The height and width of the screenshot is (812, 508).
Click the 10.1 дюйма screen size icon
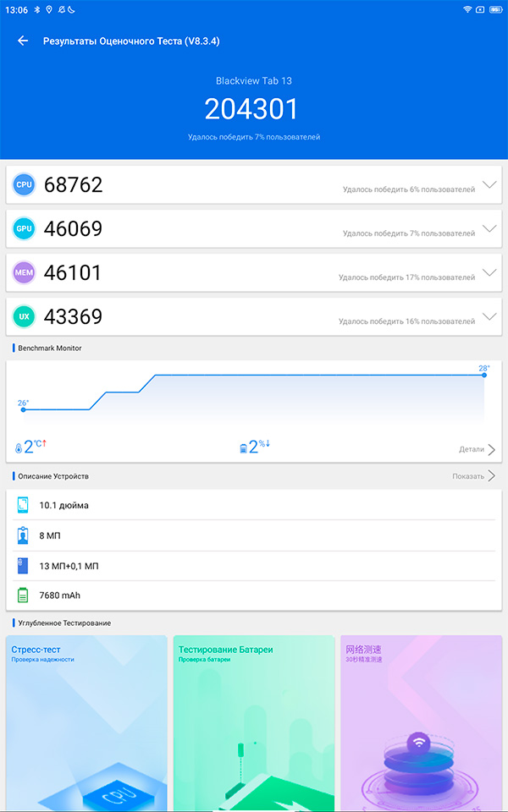coord(23,505)
